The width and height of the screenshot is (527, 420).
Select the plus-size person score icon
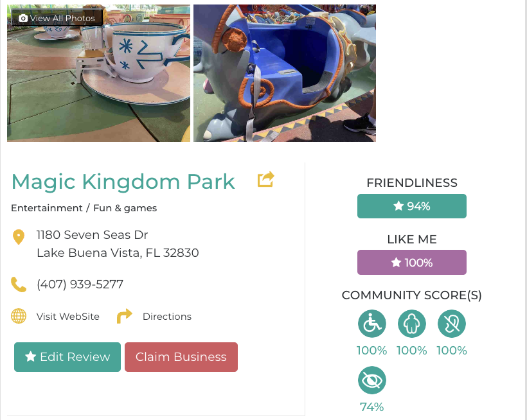[x=412, y=324]
